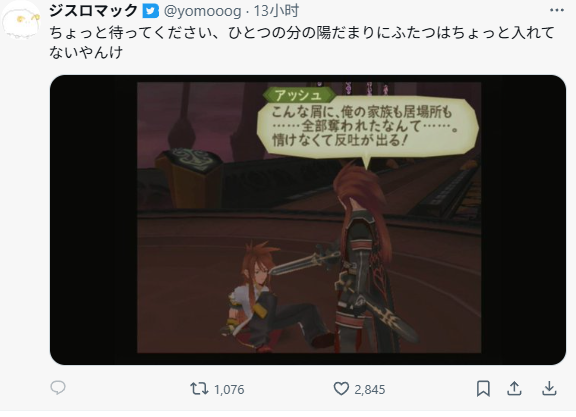576x417 pixels.
Task: Click the reply speech bubble icon
Action: pyautogui.click(x=58, y=388)
